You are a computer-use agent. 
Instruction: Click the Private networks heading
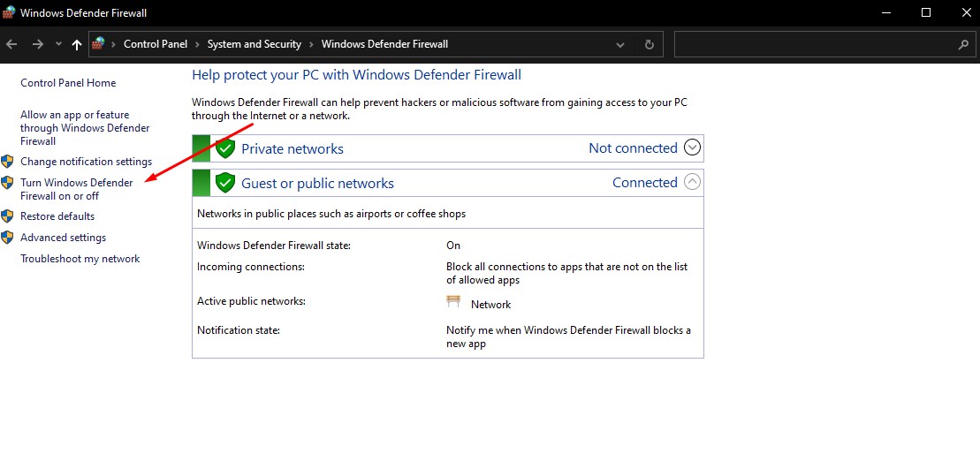[292, 149]
